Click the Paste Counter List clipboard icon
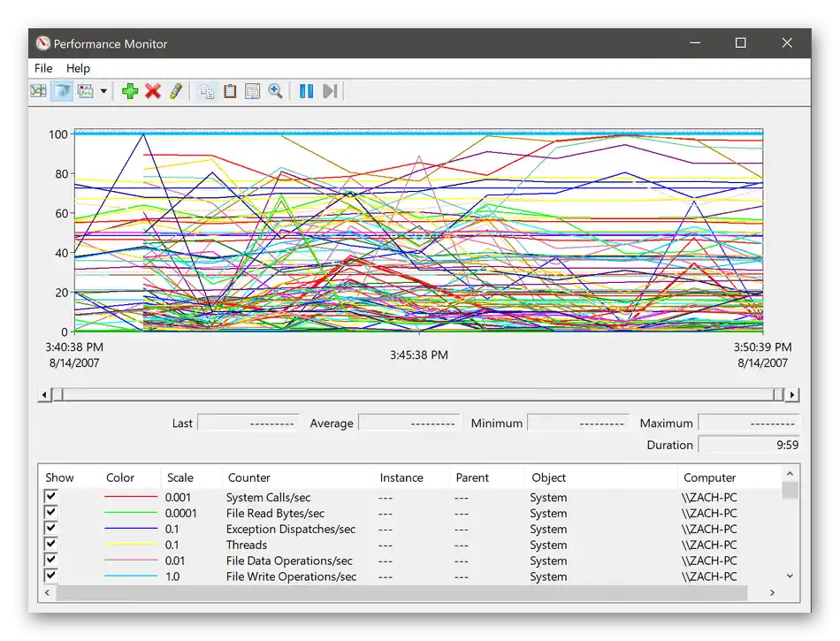Image resolution: width=840 pixels, height=641 pixels. (x=230, y=91)
